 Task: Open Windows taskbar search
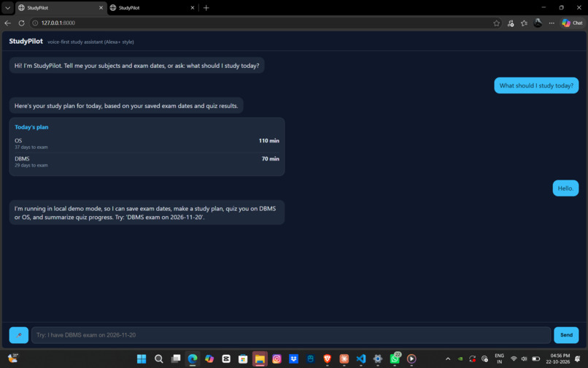158,359
